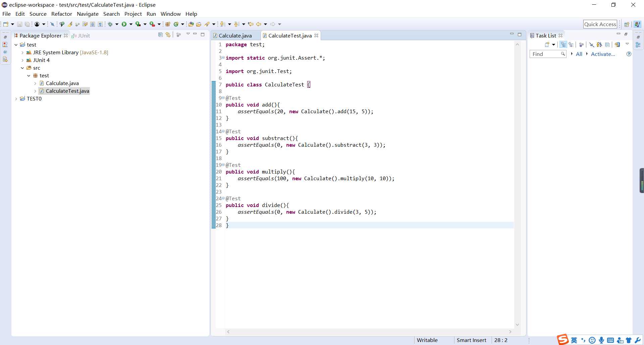The height and width of the screenshot is (345, 644).
Task: Open the Source menu
Action: click(x=38, y=14)
